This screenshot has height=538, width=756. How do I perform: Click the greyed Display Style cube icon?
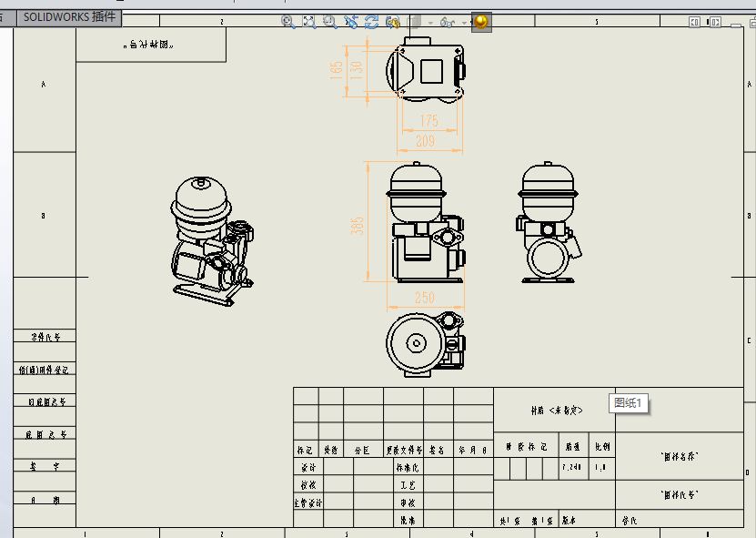click(x=414, y=22)
